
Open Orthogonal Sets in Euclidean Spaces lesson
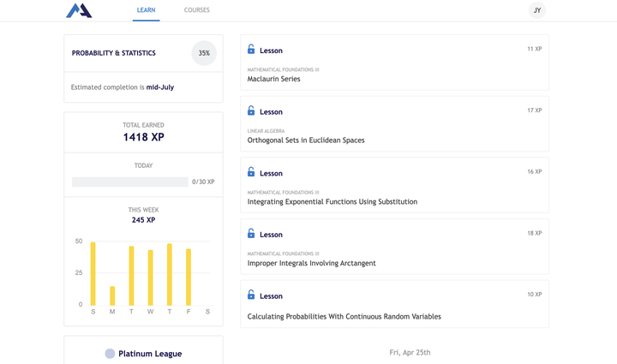coord(306,140)
